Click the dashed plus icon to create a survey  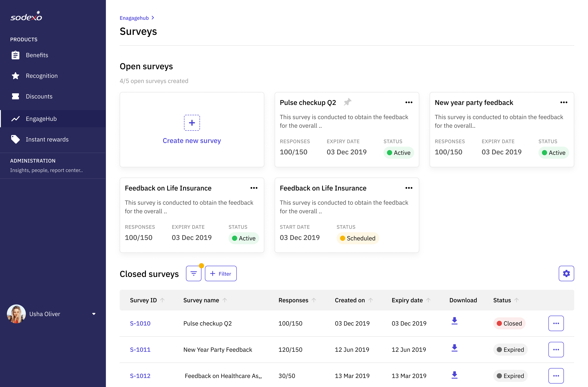pos(192,123)
